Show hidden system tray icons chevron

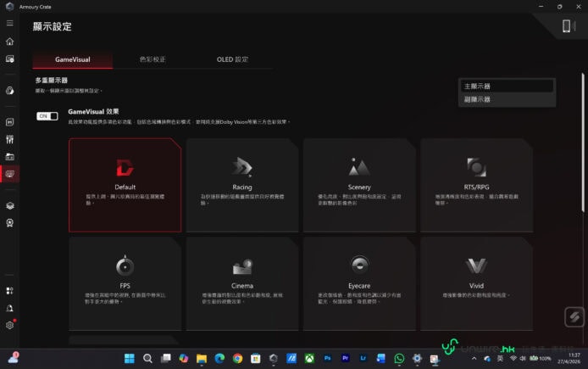point(474,359)
